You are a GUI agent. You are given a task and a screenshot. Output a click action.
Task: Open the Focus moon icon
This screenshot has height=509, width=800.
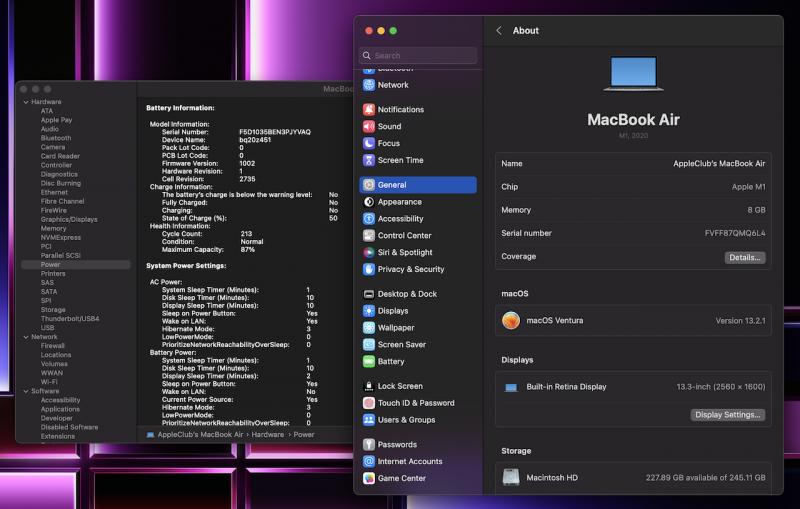pyautogui.click(x=369, y=143)
